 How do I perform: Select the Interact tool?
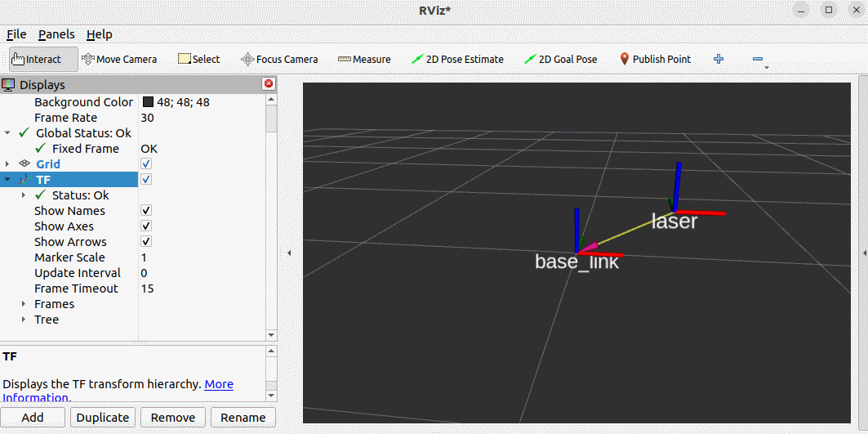coord(43,60)
